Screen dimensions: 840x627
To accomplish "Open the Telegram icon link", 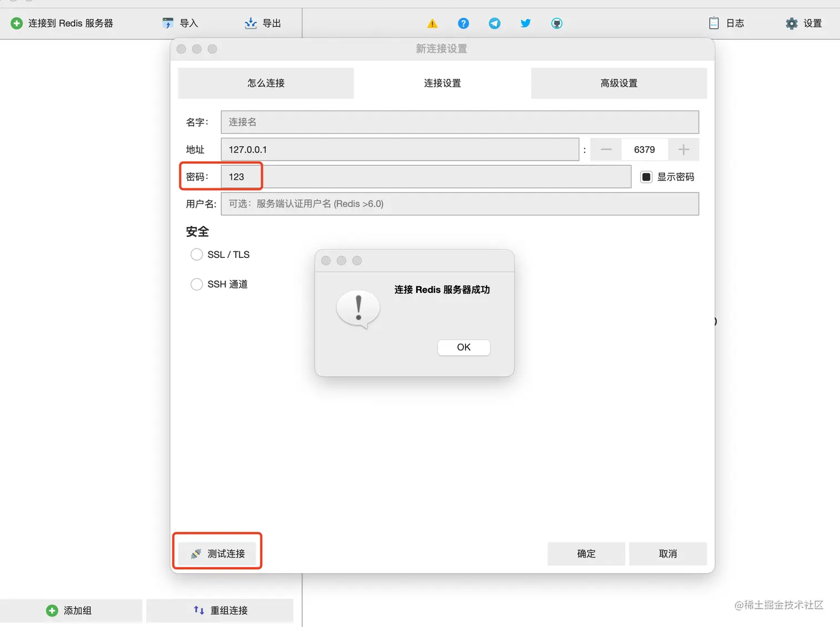I will (494, 23).
